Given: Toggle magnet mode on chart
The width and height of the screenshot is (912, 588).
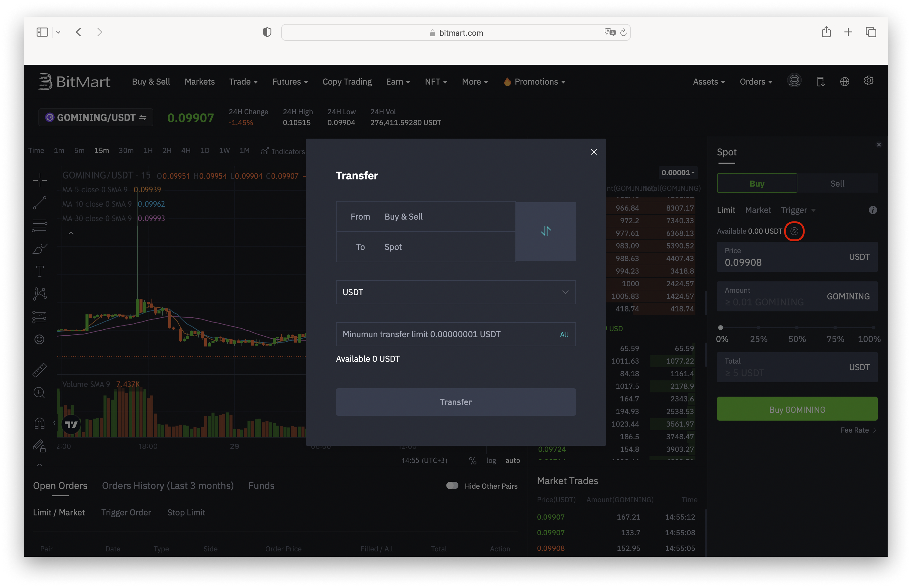Looking at the screenshot, I should click(x=40, y=423).
